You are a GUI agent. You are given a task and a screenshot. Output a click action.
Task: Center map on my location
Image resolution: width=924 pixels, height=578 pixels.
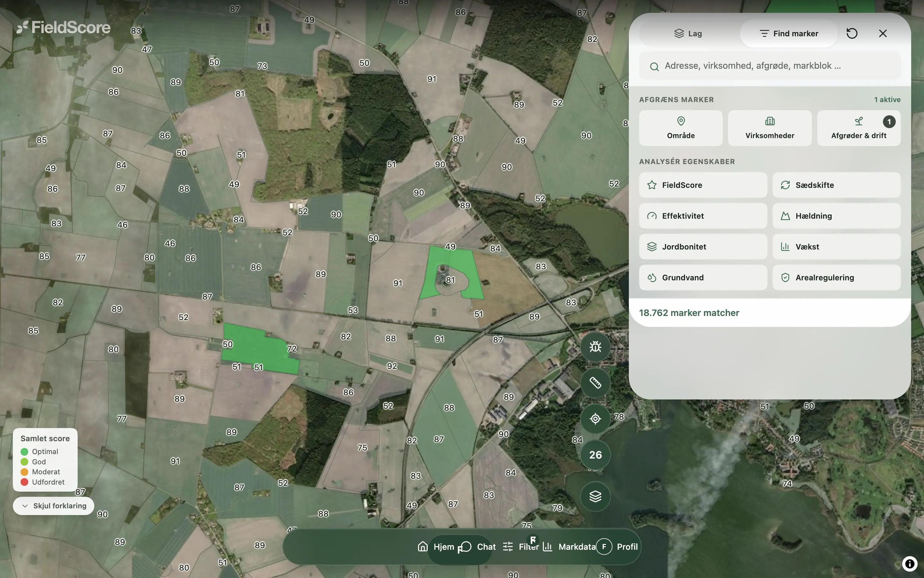(x=595, y=419)
